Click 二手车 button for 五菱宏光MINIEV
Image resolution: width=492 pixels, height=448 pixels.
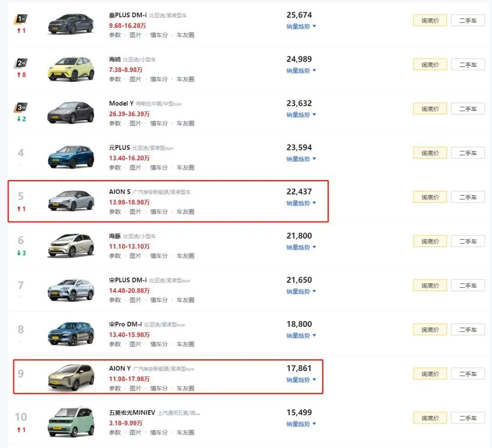[x=468, y=418]
